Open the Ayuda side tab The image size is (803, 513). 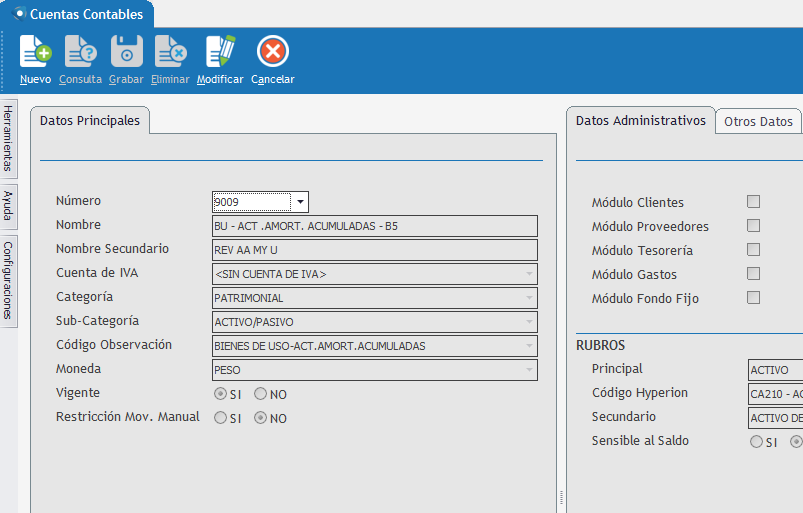coord(8,206)
